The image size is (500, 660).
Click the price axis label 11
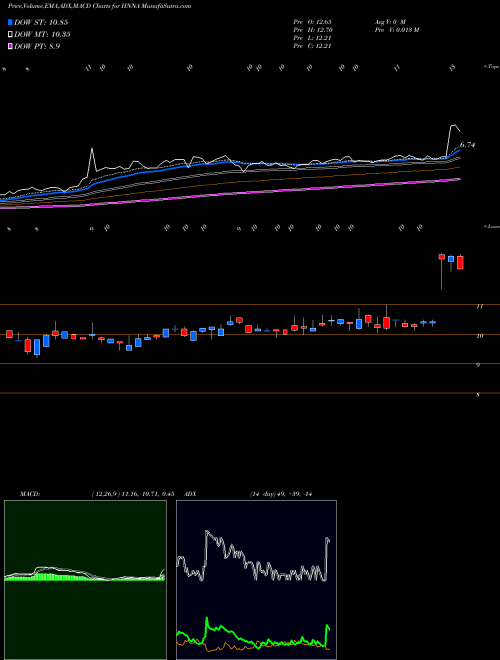pos(479,307)
